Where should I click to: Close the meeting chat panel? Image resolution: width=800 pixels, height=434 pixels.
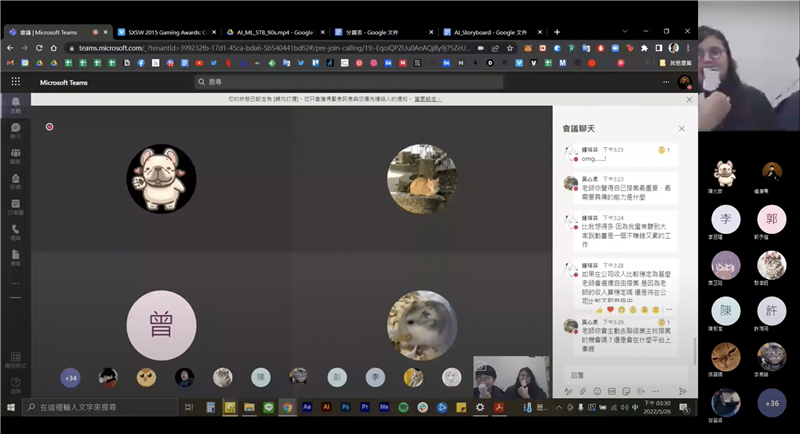[x=682, y=128]
